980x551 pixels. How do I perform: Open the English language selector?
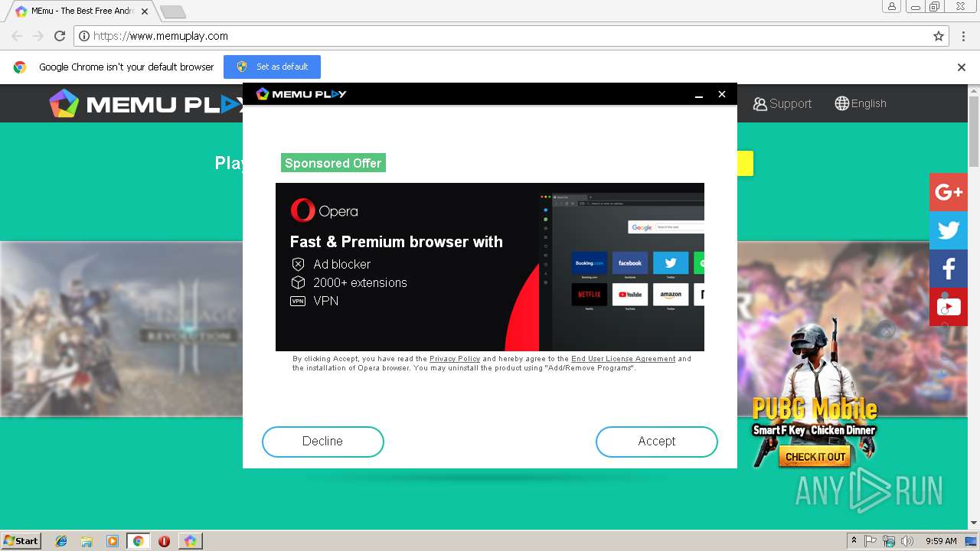[861, 103]
